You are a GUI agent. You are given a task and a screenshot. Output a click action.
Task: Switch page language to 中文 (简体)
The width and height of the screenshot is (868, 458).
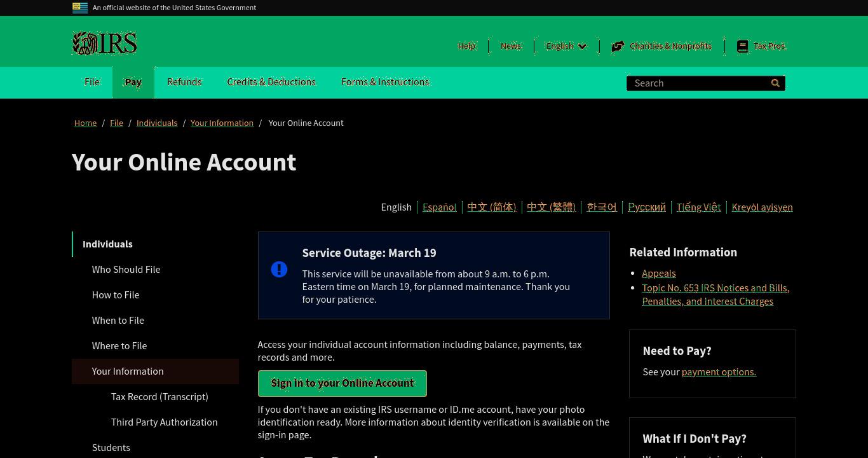tap(492, 207)
